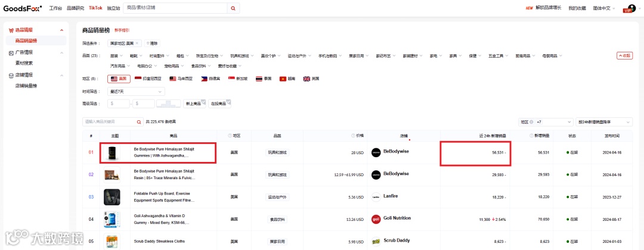Go to the 品牌研究 tab
The height and width of the screenshot is (250, 644).
[75, 8]
